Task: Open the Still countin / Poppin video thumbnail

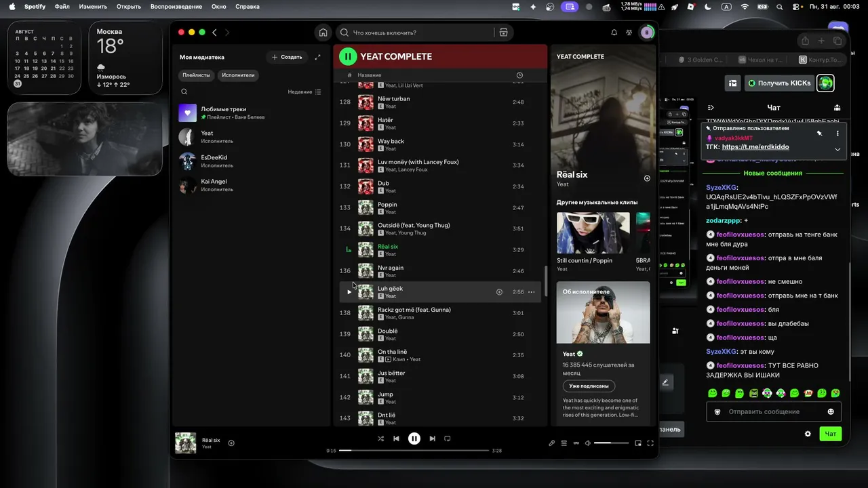Action: click(593, 233)
